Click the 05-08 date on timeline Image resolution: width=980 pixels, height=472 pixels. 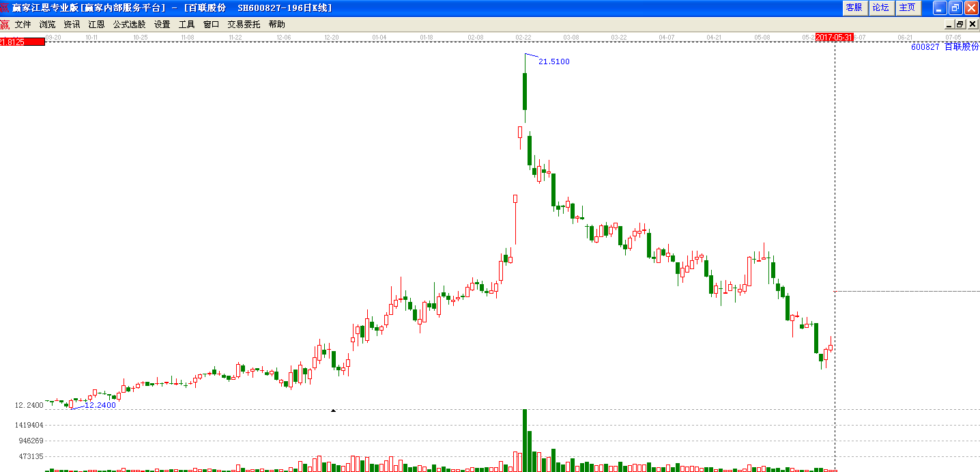click(762, 37)
